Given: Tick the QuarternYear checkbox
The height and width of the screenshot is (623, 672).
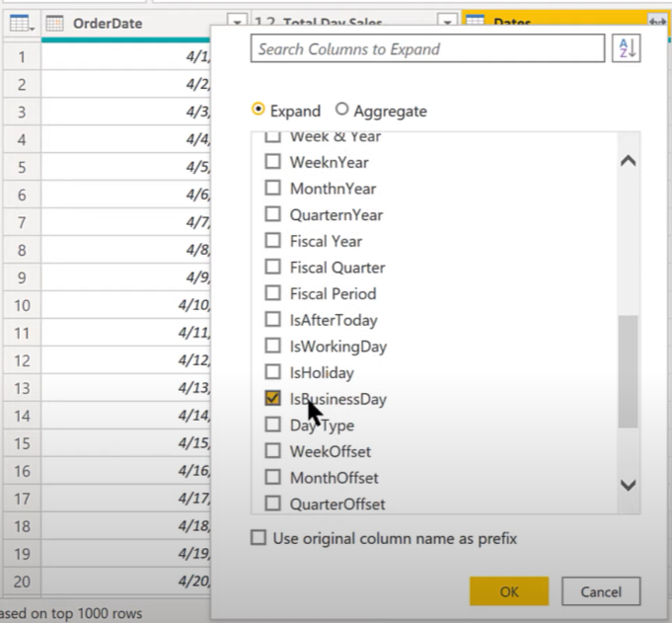Looking at the screenshot, I should (272, 214).
